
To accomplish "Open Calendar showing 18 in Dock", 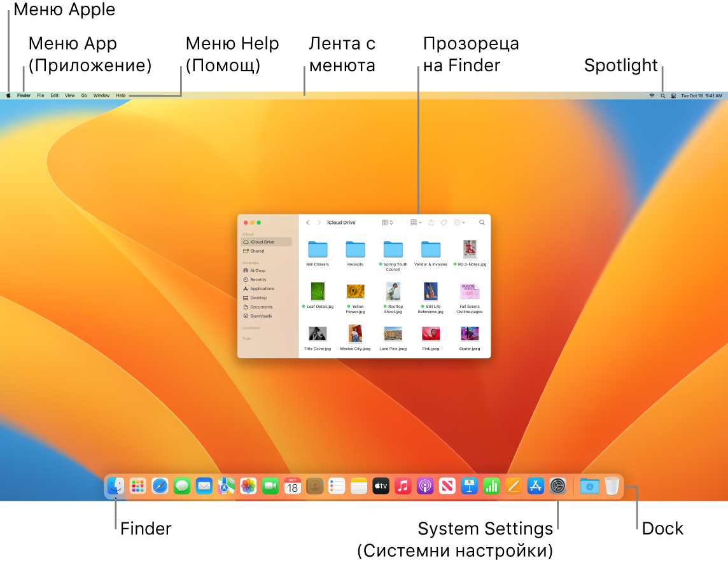I will pyautogui.click(x=293, y=486).
